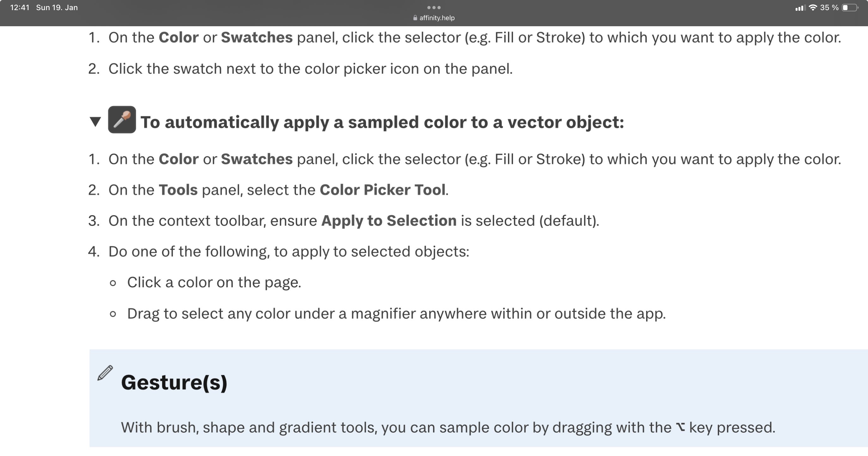Image resolution: width=868 pixels, height=456 pixels.
Task: Collapse the vector object section disclosure triangle
Action: (95, 122)
